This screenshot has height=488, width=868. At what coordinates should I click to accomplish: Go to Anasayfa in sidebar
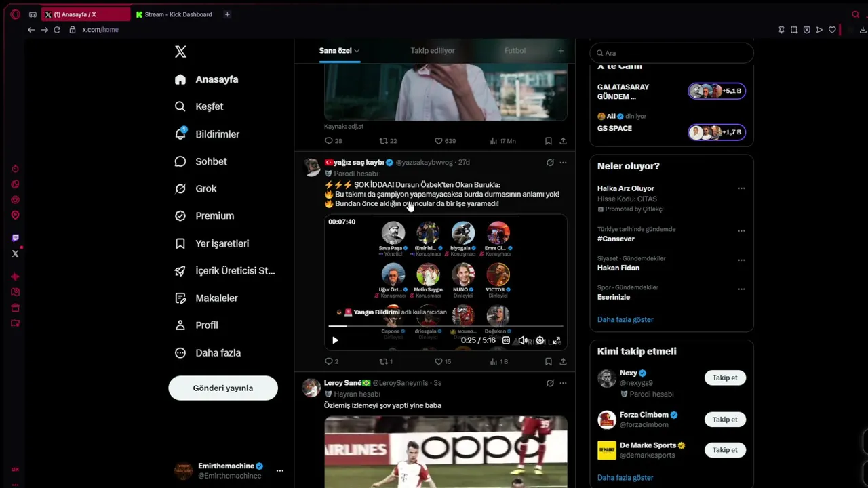coord(207,79)
